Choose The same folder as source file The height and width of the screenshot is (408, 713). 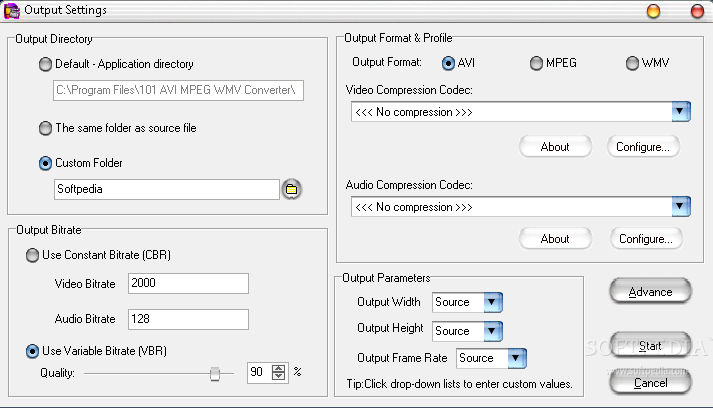click(x=45, y=128)
